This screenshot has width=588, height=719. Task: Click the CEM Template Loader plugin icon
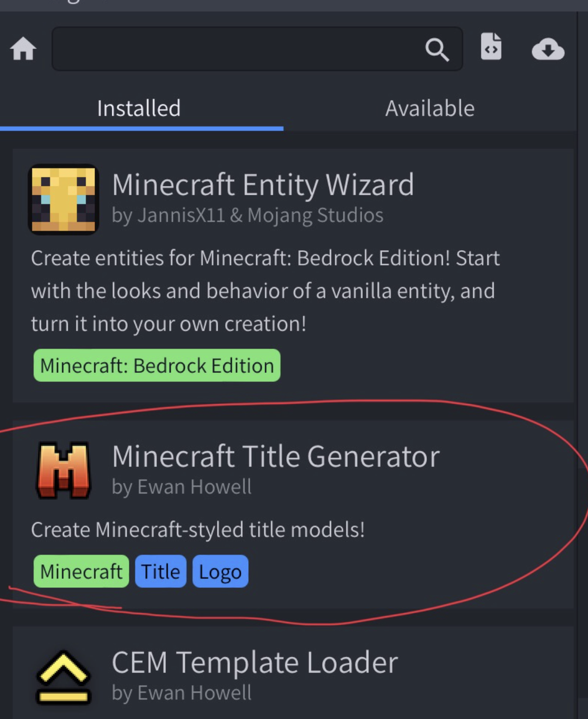64,677
